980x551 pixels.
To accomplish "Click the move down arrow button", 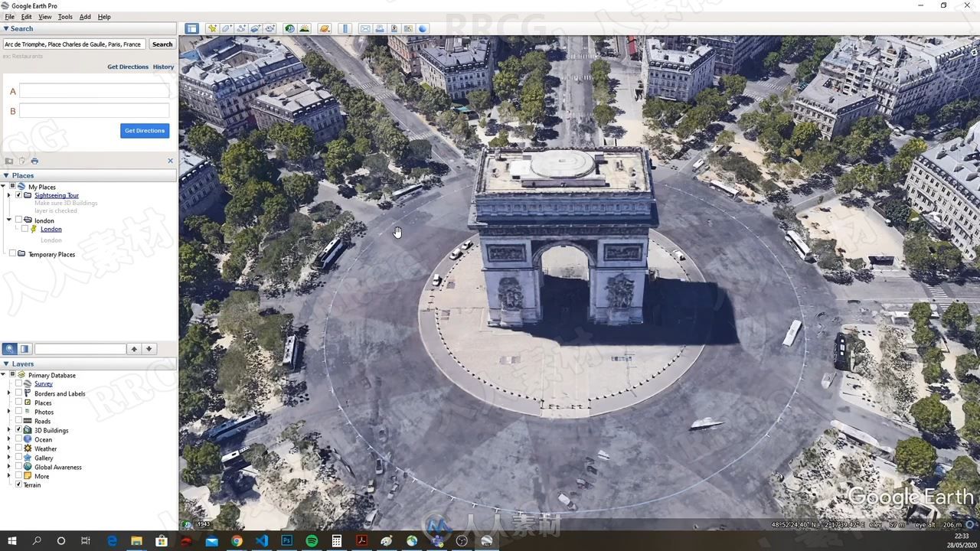I will tap(149, 349).
